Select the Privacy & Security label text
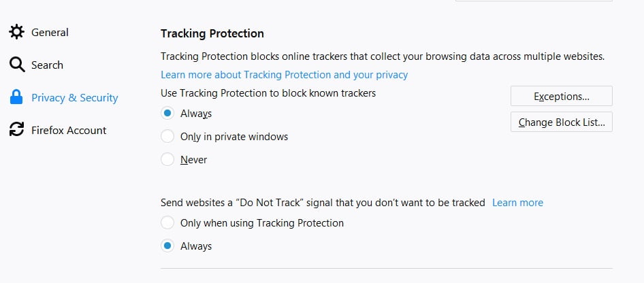Screen dimensions: 644x283 75,97
